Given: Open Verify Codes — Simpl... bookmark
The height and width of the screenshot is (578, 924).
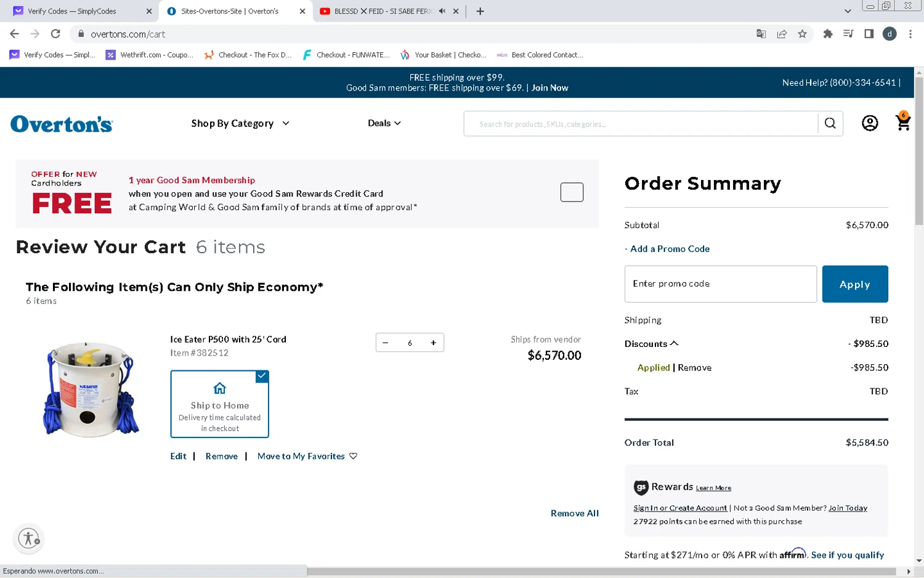Looking at the screenshot, I should coord(52,55).
